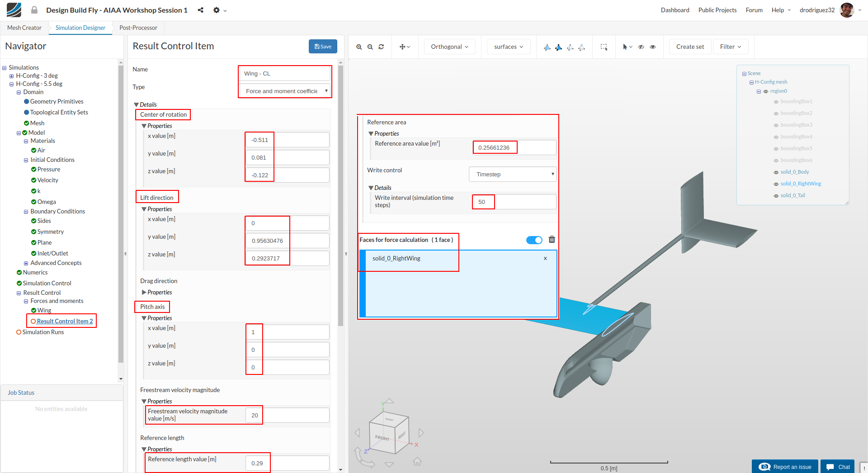Viewport: 868px width, 473px height.
Task: Click the Navigator tree vertical scrollbar
Action: (121, 214)
